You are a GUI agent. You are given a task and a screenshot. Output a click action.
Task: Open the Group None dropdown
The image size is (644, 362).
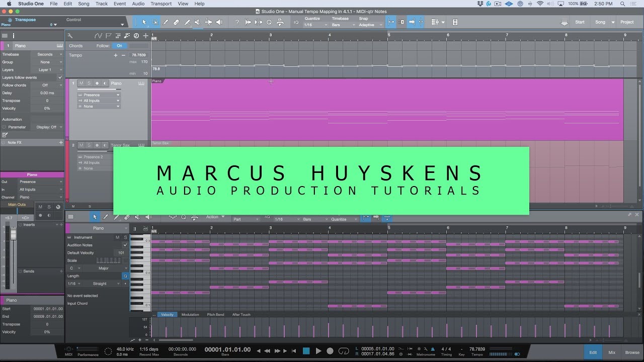point(47,62)
